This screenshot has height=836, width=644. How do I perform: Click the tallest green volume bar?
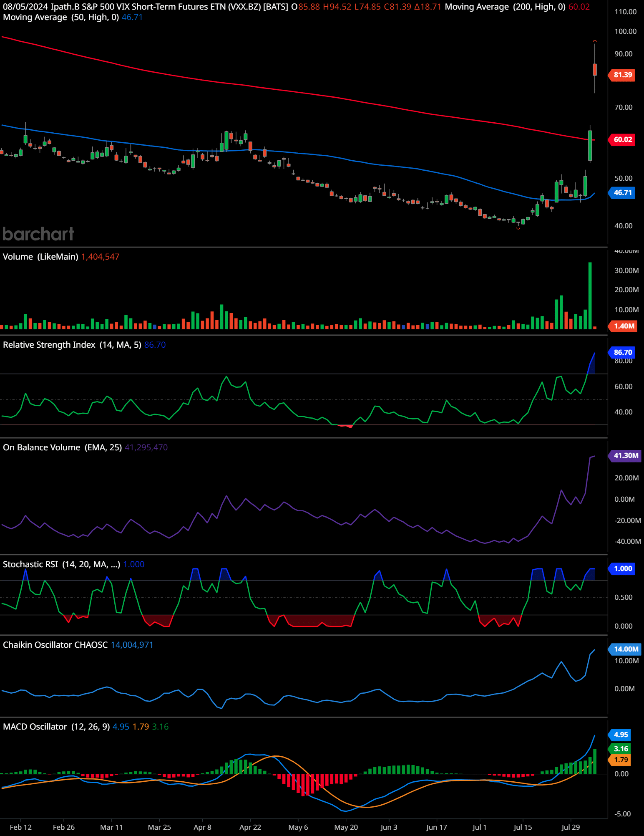(590, 296)
